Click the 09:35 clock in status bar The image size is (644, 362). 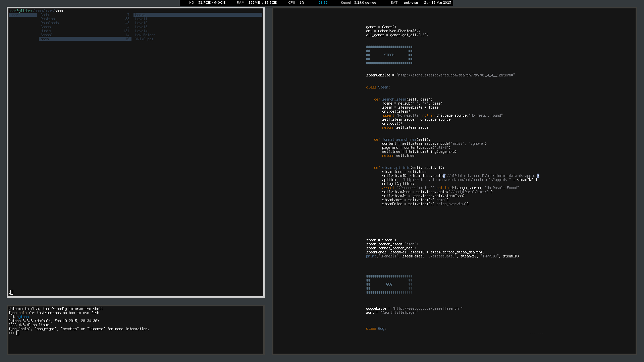(323, 3)
